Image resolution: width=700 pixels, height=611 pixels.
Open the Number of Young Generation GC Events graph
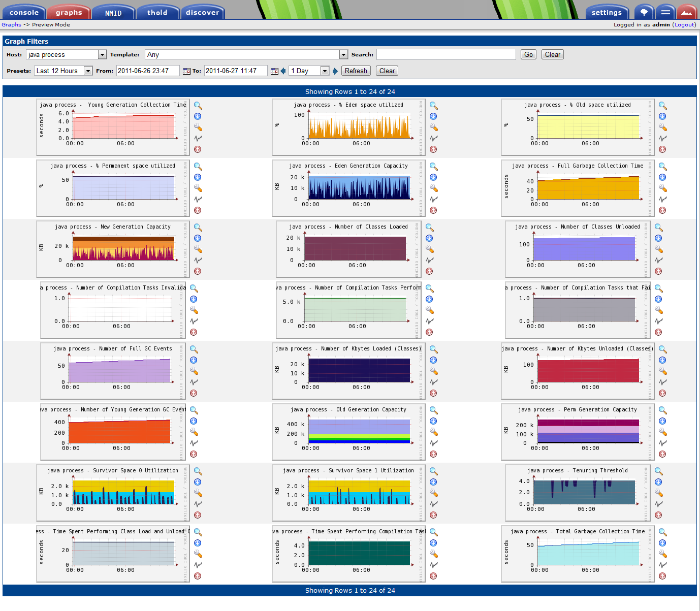pos(113,432)
